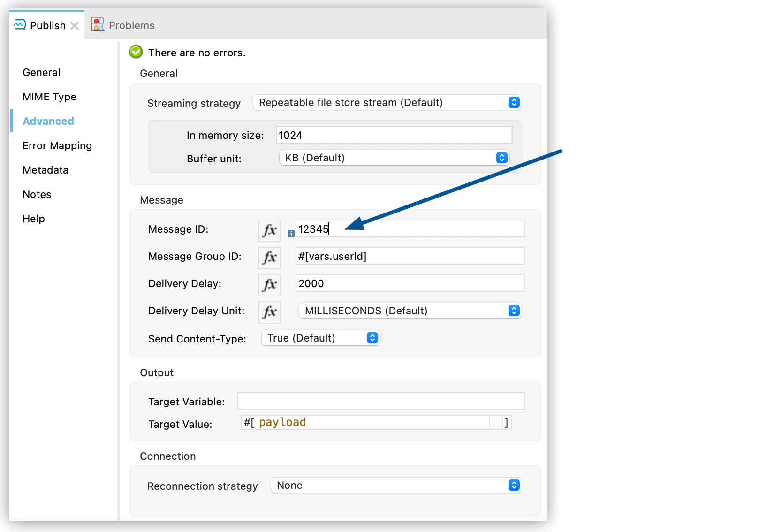Toggle expression mode for Delivery Delay Unit
The width and height of the screenshot is (759, 532).
[269, 312]
